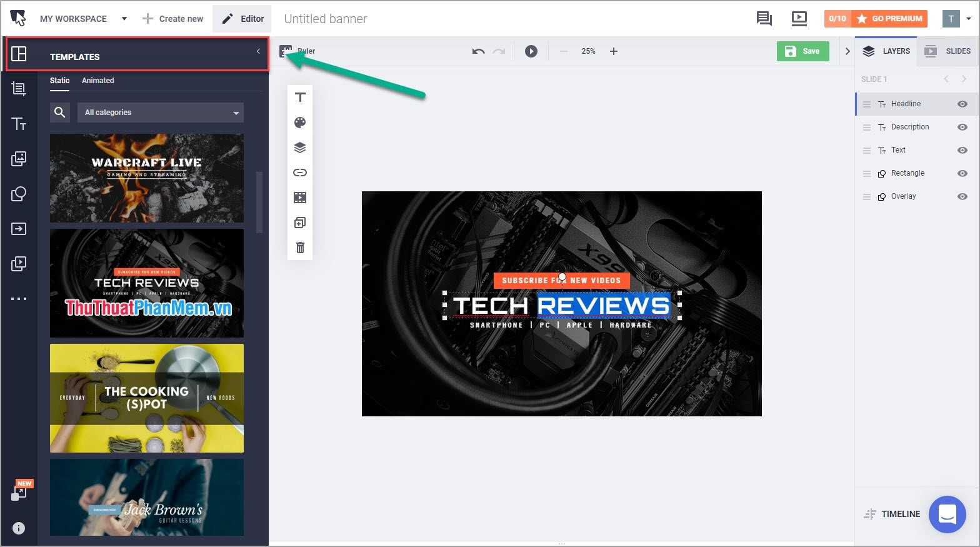Click the info icon at sidebar bottom
980x547 pixels.
(19, 528)
